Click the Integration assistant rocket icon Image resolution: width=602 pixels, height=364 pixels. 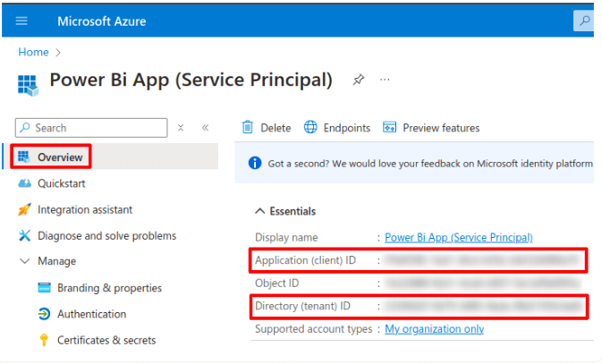(24, 209)
